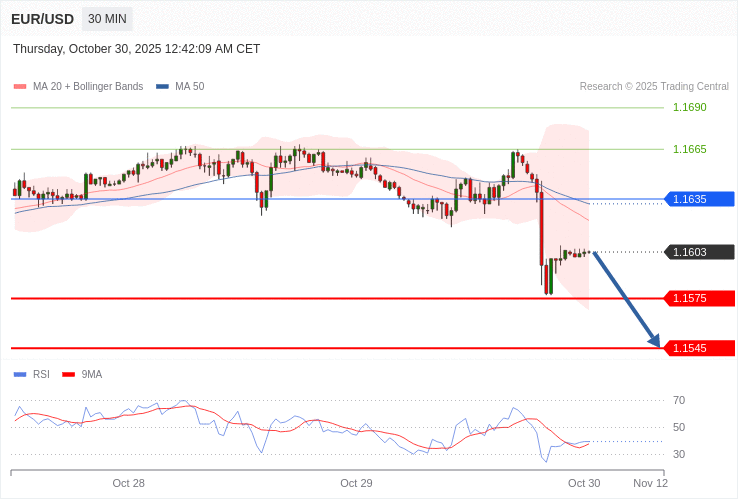Click the 1.1635 blue price label
The height and width of the screenshot is (500, 738).
pos(698,199)
